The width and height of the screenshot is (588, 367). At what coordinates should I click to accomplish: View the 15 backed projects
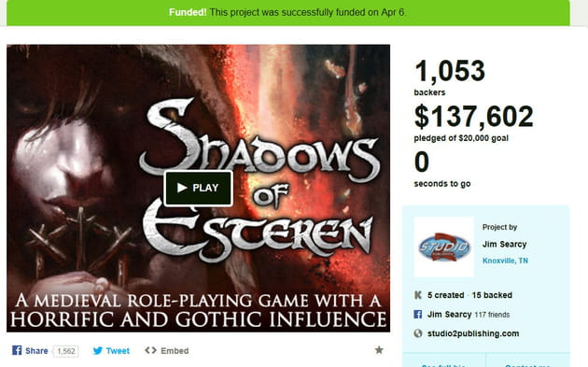[x=492, y=295]
